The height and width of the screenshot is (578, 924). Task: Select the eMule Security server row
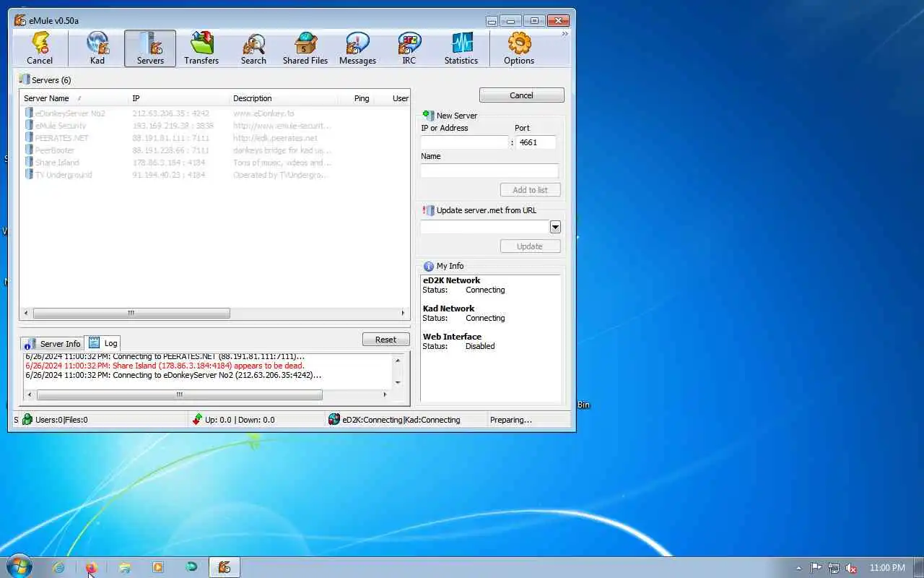point(214,126)
